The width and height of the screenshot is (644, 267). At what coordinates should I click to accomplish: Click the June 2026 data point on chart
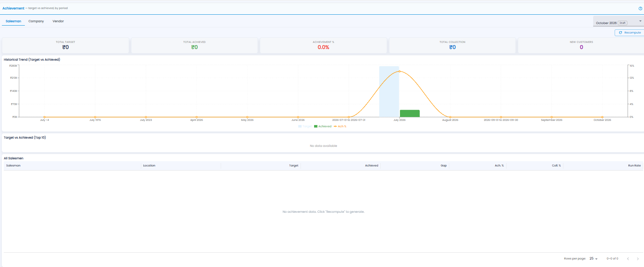click(x=298, y=117)
